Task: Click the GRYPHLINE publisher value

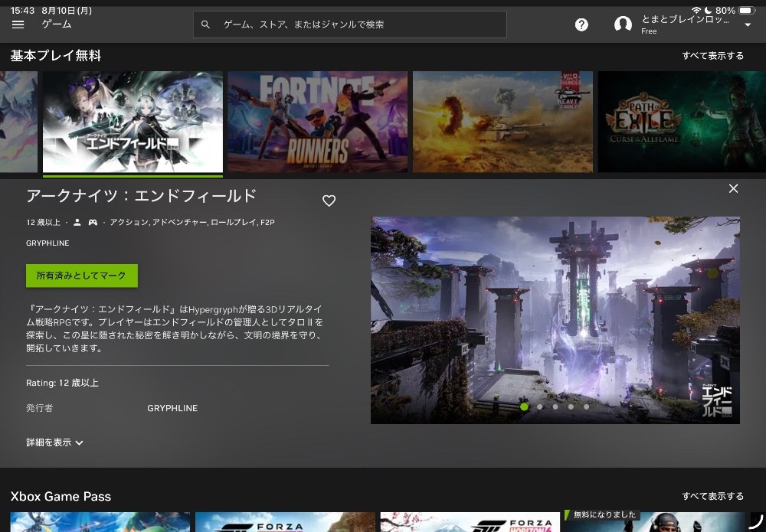Action: [172, 408]
